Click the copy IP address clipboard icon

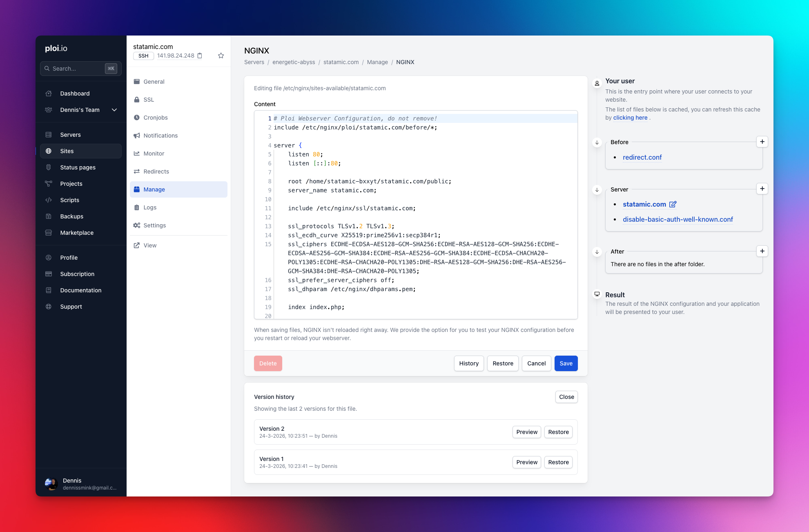pyautogui.click(x=200, y=56)
